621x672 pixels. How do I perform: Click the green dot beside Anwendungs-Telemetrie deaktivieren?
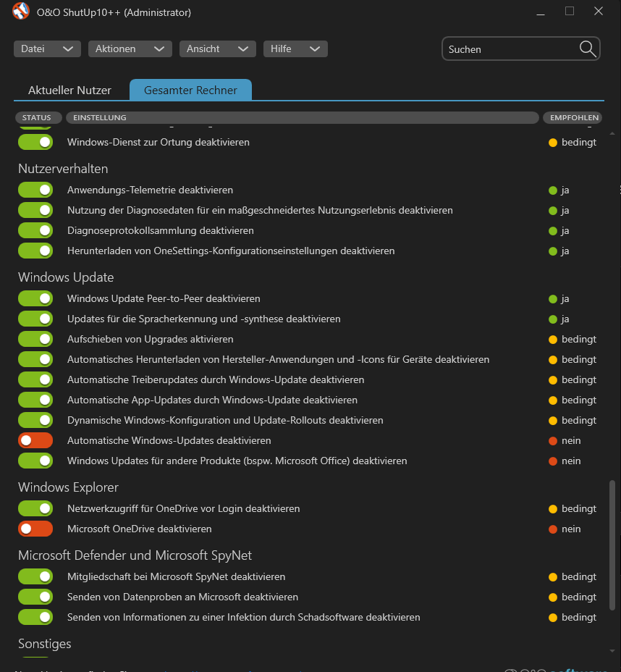click(553, 190)
